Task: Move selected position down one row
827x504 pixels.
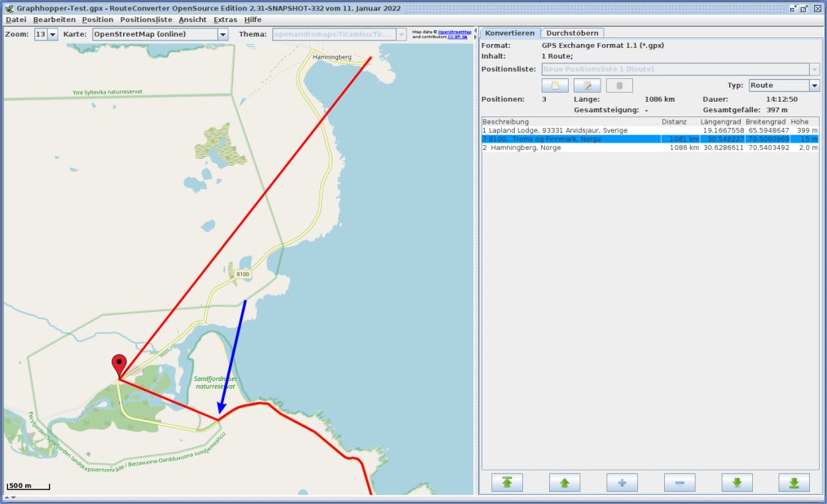Action: coord(737,482)
